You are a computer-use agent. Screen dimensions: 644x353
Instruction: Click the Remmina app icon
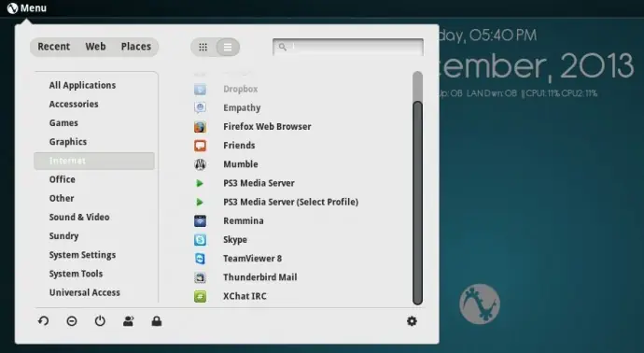[200, 221]
